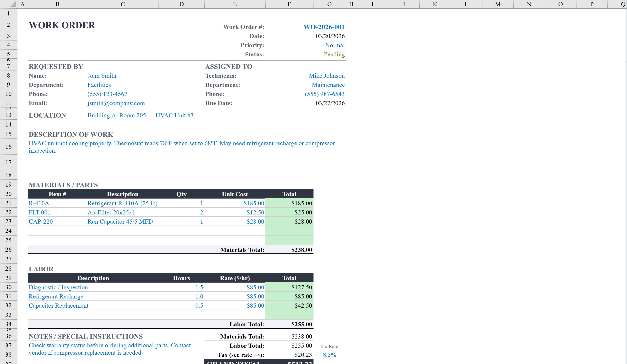
Task: Click the Priority cell showing Normal
Action: point(335,45)
